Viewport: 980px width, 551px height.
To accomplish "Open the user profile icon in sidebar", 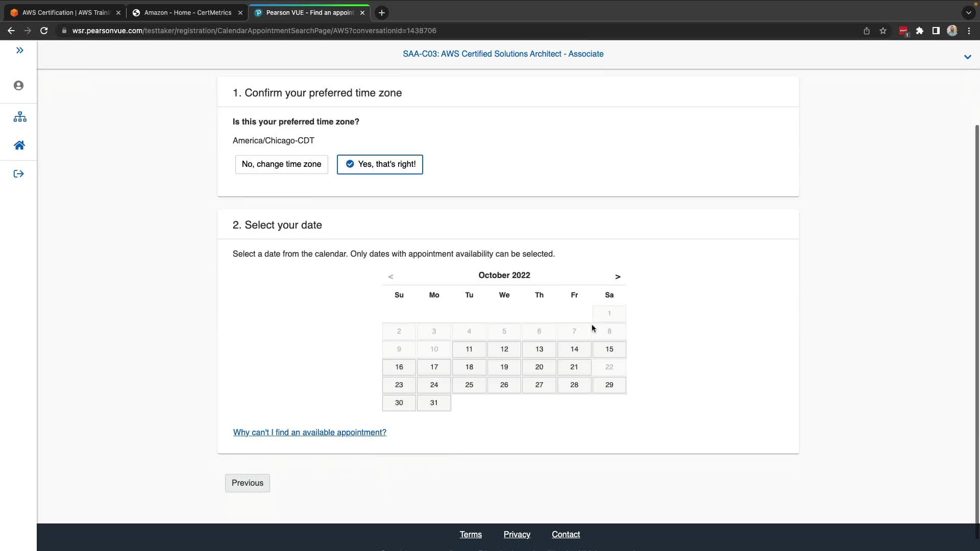I will tap(19, 86).
